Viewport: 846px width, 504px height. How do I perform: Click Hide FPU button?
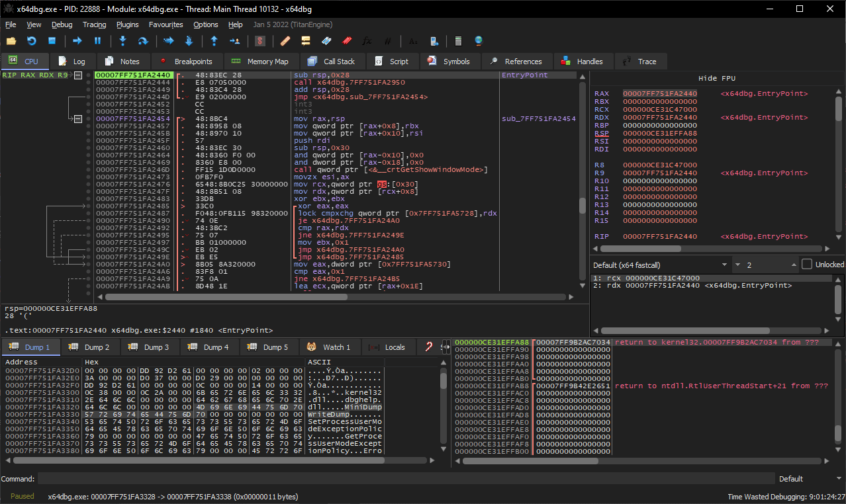click(x=717, y=78)
